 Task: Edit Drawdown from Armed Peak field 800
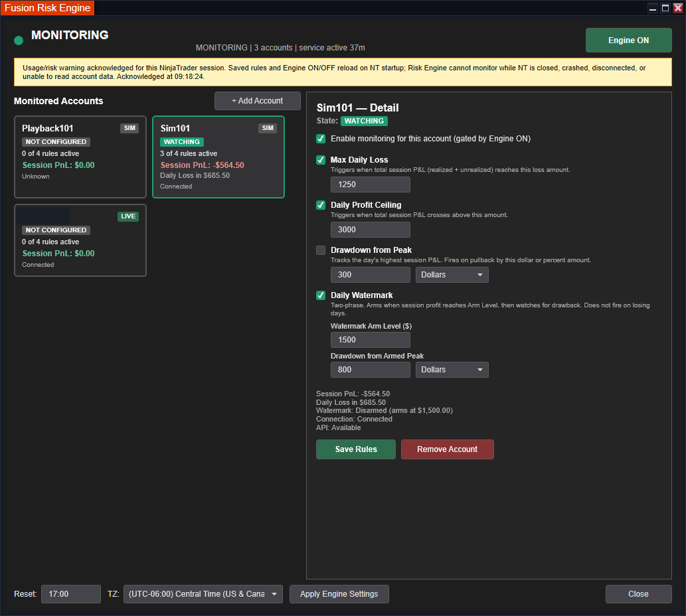[370, 370]
